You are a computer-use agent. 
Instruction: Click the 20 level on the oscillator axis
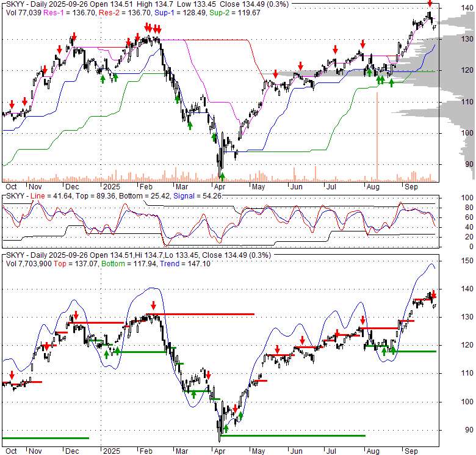click(x=469, y=237)
